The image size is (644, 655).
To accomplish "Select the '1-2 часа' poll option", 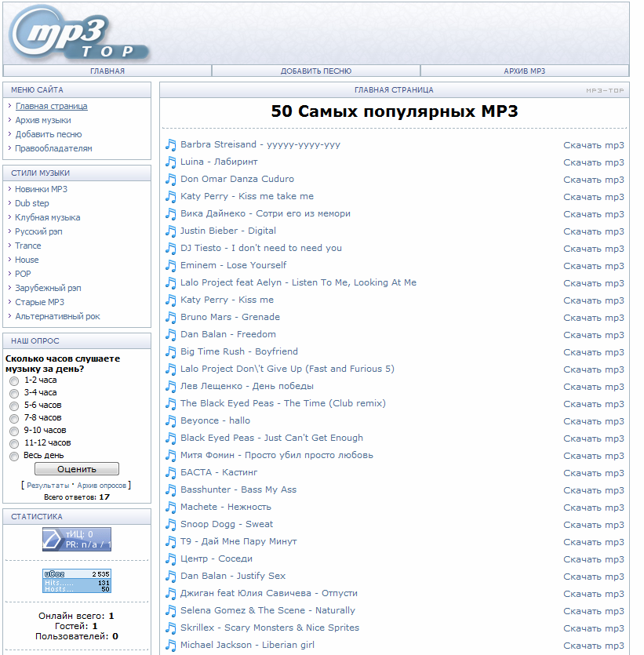I will point(14,381).
